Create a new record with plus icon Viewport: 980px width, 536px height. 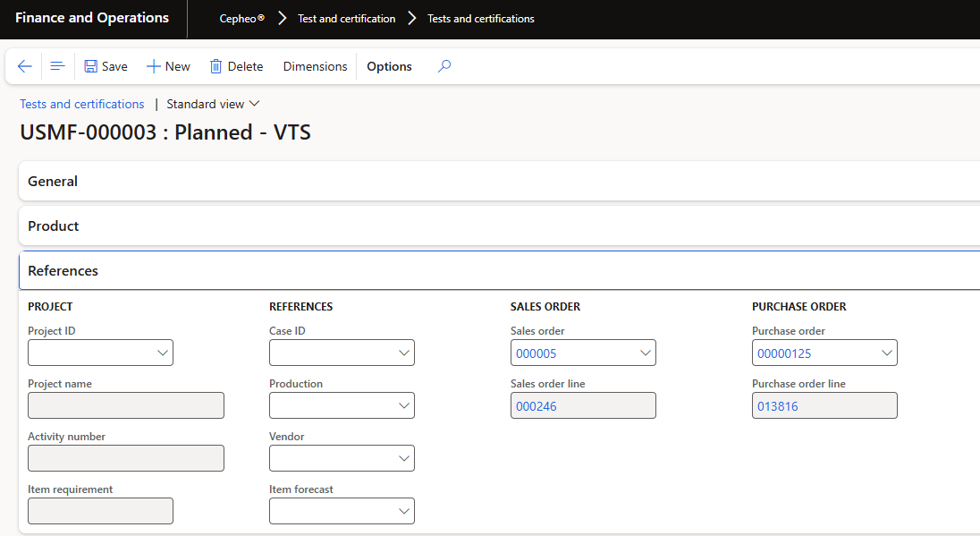coord(153,66)
